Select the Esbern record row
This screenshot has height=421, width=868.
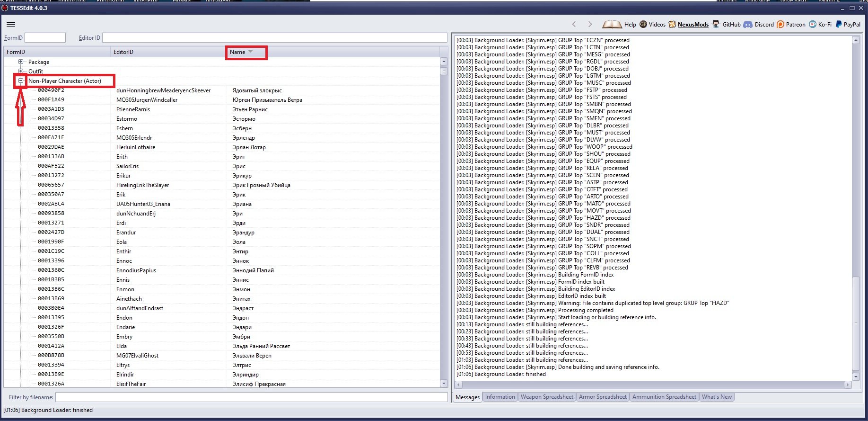click(x=124, y=128)
